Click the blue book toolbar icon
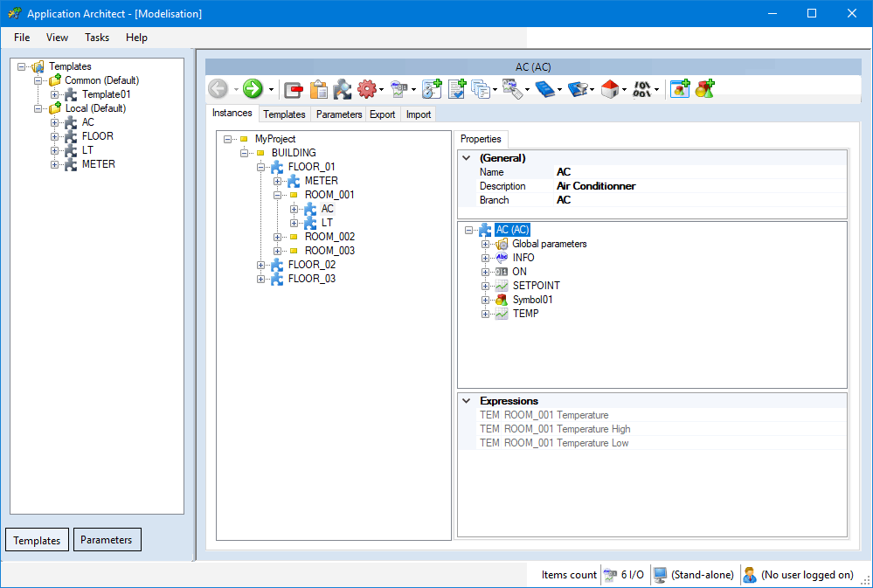This screenshot has width=873, height=588. click(x=545, y=89)
